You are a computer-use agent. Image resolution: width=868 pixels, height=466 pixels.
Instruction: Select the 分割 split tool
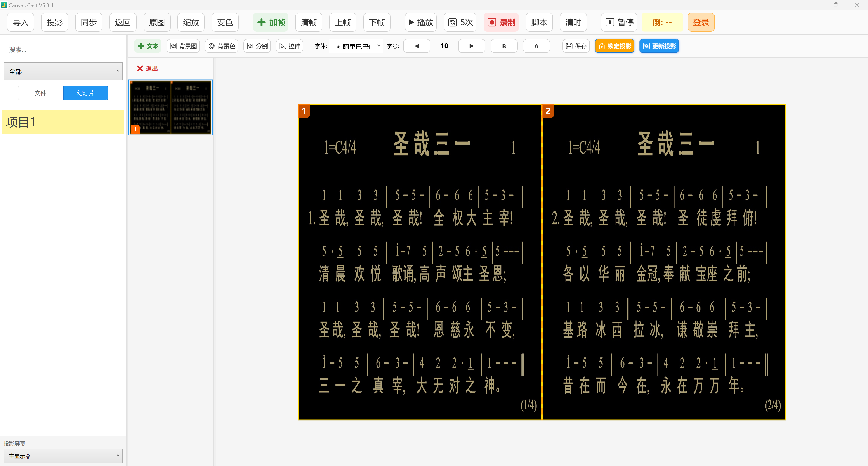click(257, 46)
